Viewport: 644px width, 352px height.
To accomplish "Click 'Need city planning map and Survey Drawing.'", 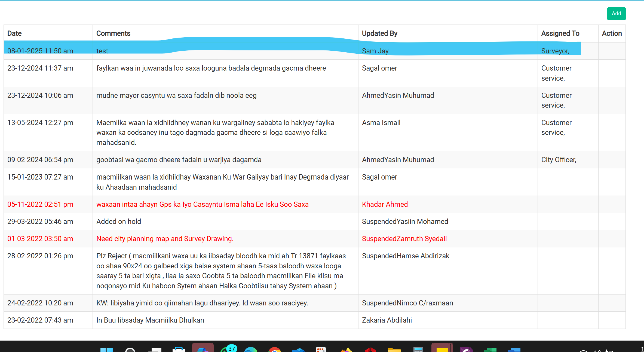I will (x=165, y=239).
